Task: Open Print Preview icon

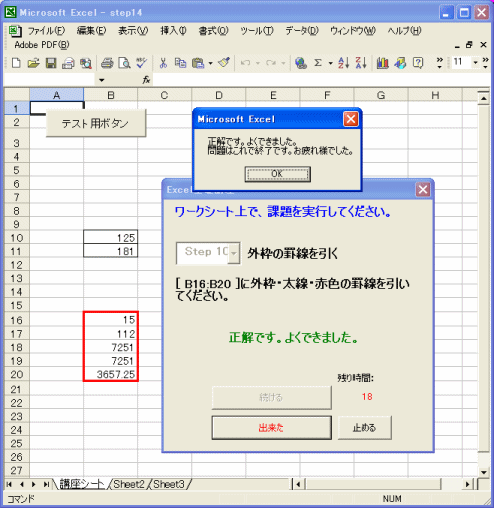Action: [124, 63]
